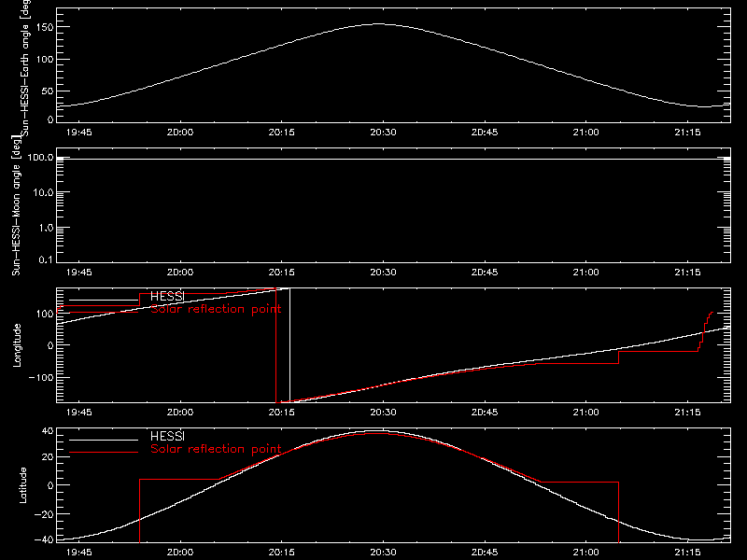
Task: Click 20:00 time label under Moon angle plot
Action: click(180, 273)
